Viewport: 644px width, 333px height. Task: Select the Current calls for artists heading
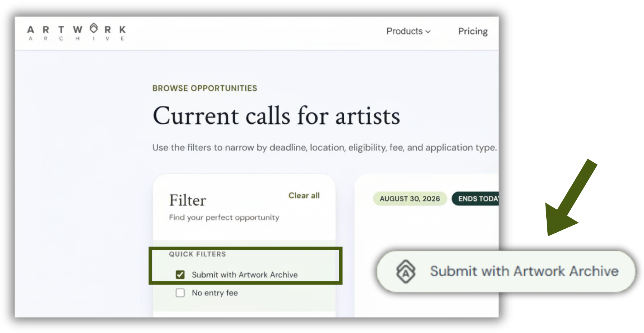point(276,116)
